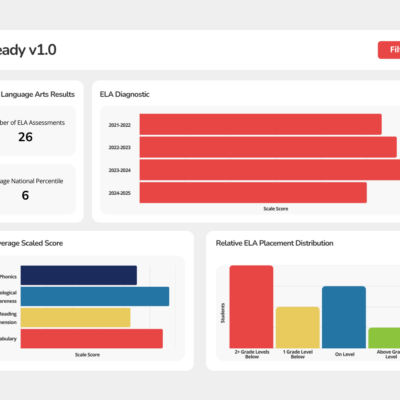Click the 2023-2024 axis label

(x=119, y=170)
